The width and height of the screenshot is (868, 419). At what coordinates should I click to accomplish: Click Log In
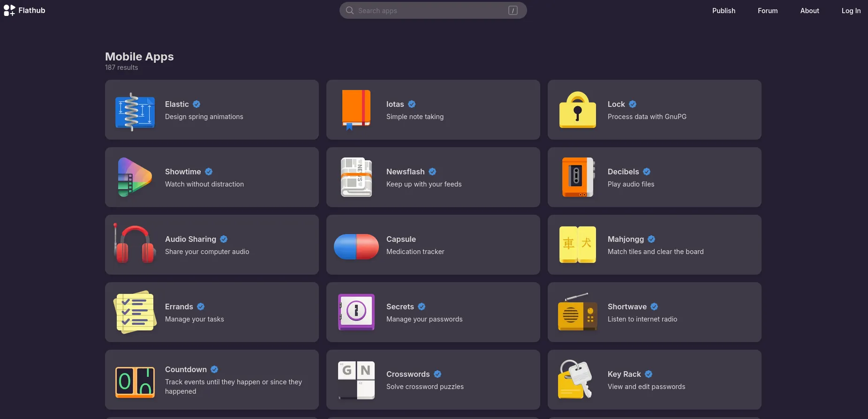[x=851, y=10]
